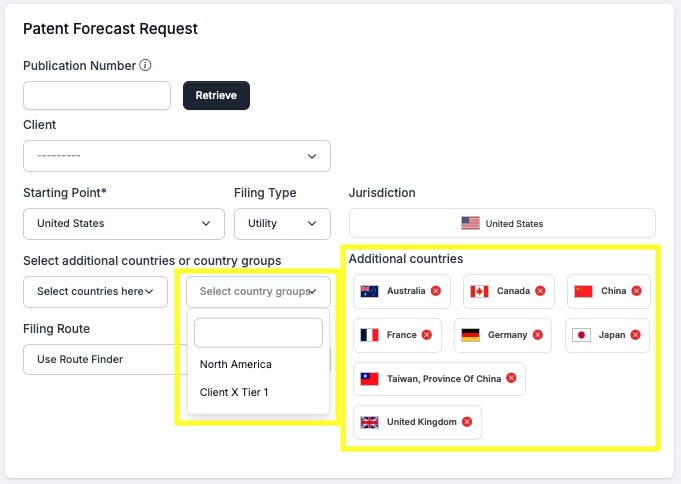Click the Publication Number info icon
681x484 pixels.
pyautogui.click(x=145, y=66)
